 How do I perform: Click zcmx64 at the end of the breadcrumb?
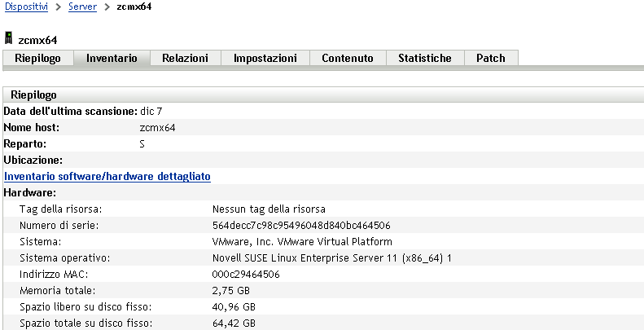(x=134, y=7)
